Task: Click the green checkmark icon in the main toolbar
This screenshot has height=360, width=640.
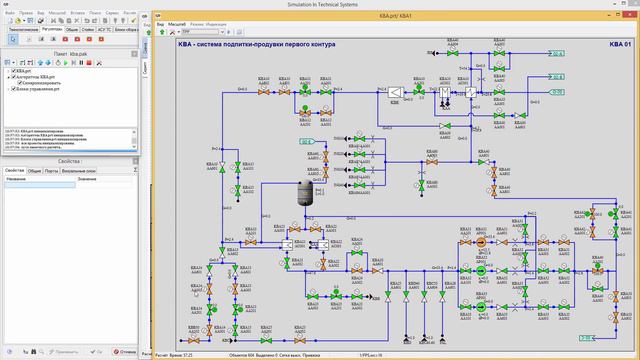Action: pyautogui.click(x=133, y=20)
